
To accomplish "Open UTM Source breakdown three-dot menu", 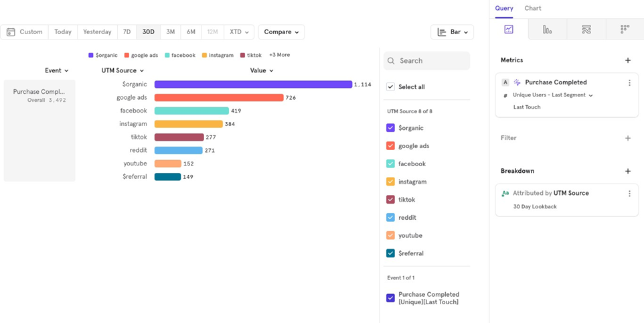I will [x=629, y=194].
